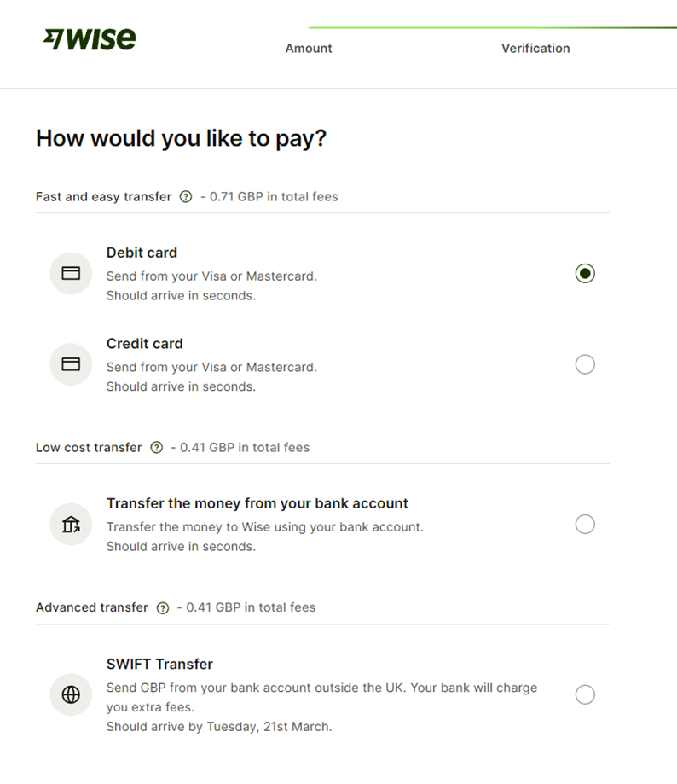Click the Debit card title
This screenshot has width=677, height=784.
(142, 253)
